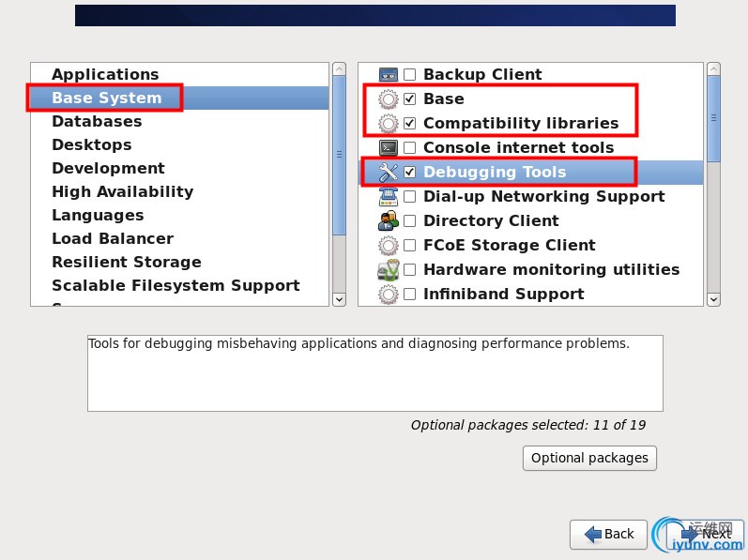748x560 pixels.
Task: Click the gear icon beside Base
Action: coord(389,99)
